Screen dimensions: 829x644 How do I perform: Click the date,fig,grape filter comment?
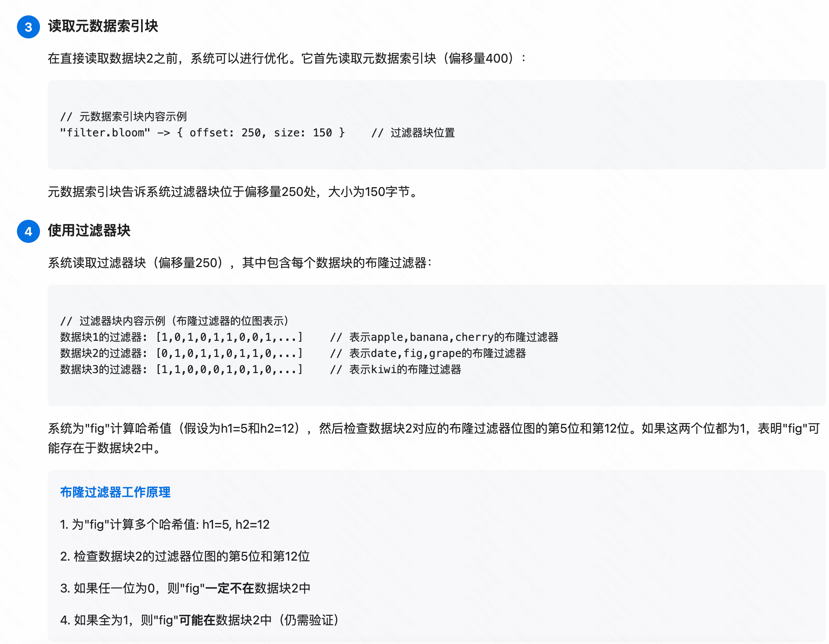coord(428,354)
